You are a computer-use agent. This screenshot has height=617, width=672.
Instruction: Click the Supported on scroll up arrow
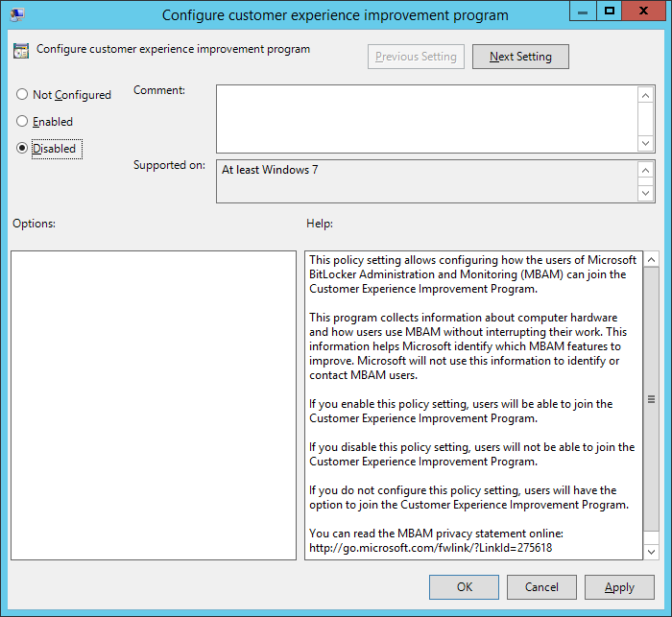click(x=645, y=170)
